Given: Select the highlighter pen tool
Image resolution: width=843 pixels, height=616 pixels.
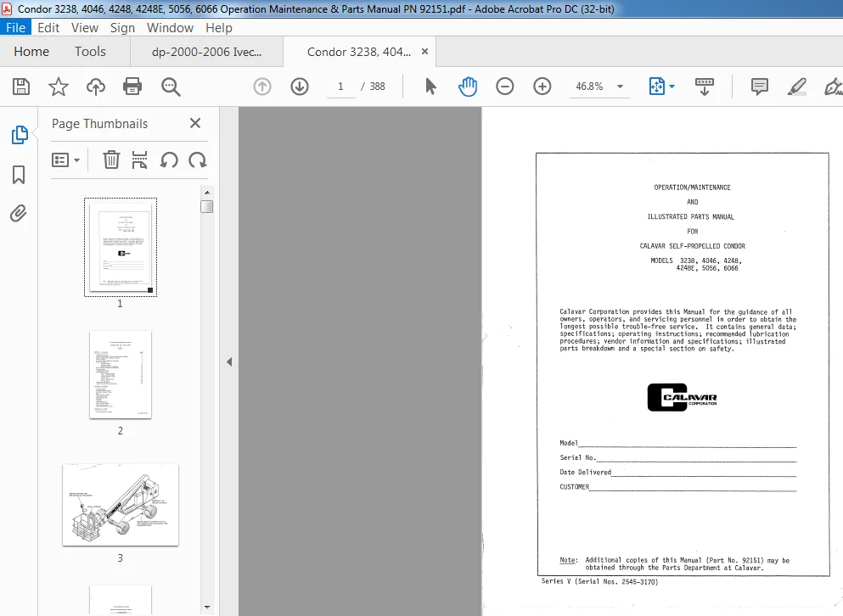Looking at the screenshot, I should [797, 87].
